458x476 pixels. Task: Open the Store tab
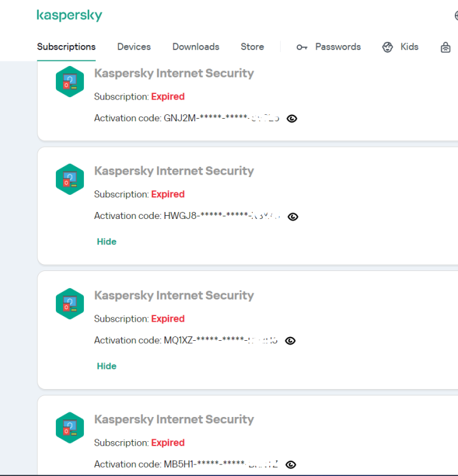click(252, 47)
